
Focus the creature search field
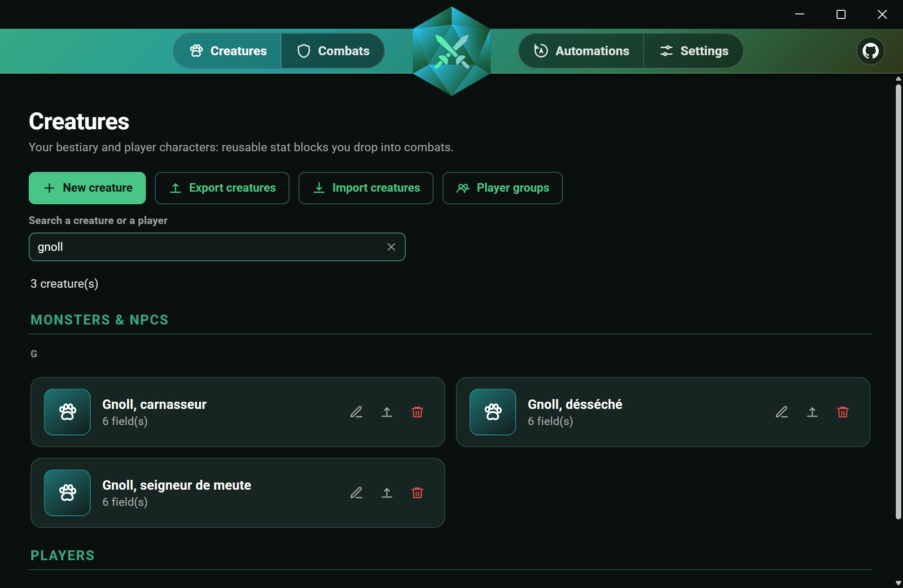[x=217, y=247]
